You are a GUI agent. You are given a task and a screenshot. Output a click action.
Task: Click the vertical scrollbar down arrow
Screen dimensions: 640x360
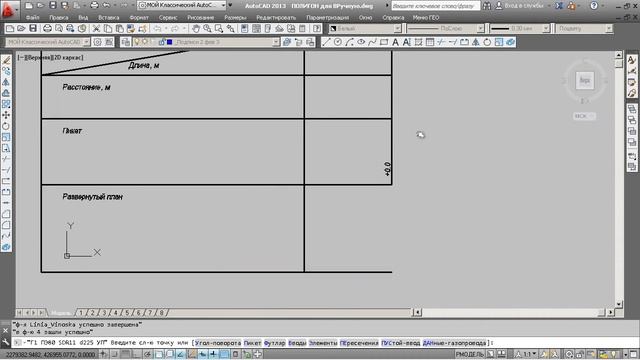(x=619, y=304)
